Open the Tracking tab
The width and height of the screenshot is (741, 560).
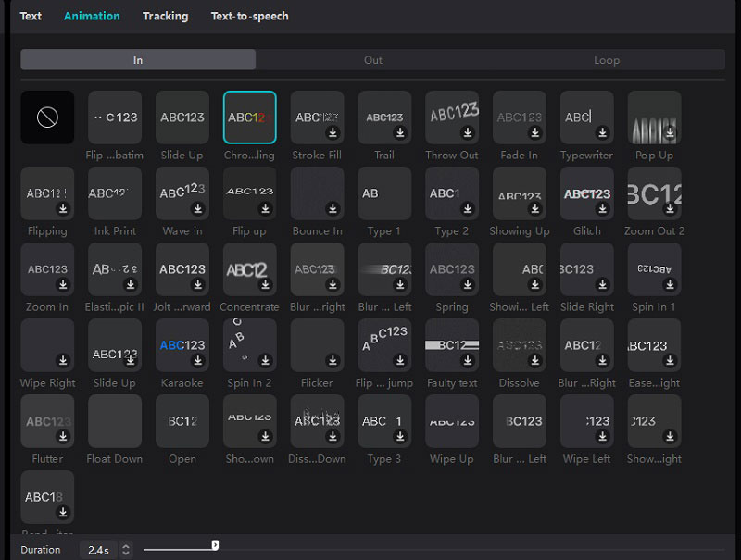click(166, 16)
